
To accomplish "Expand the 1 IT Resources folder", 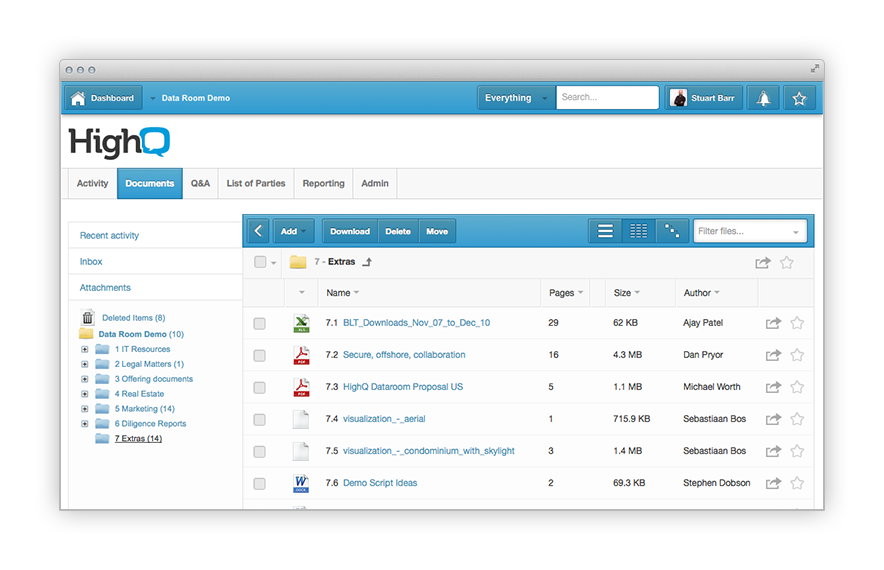I will pos(85,349).
